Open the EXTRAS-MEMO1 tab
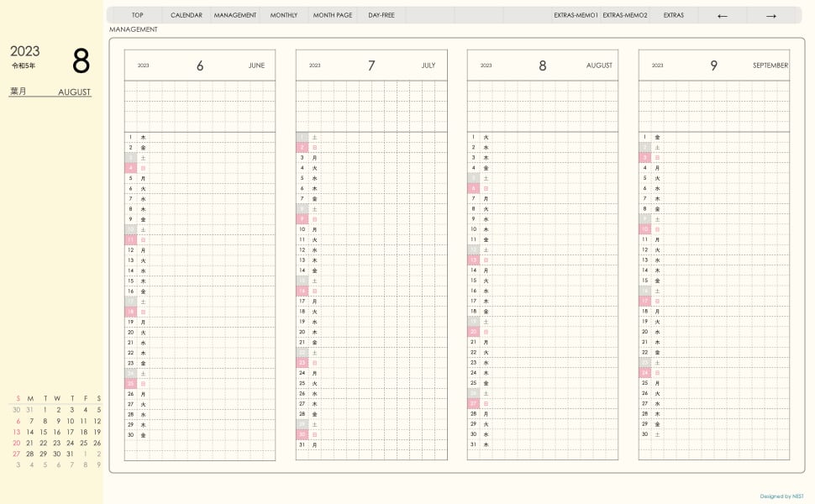815x504 pixels. [576, 15]
